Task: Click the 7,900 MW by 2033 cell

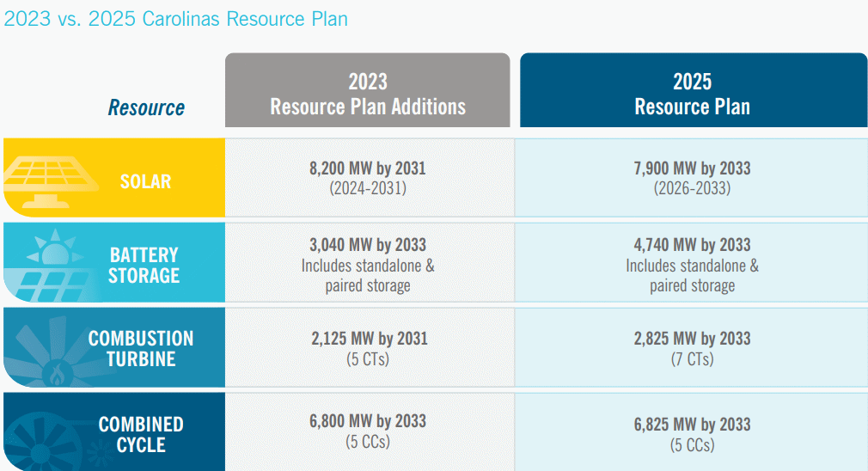Action: click(692, 177)
